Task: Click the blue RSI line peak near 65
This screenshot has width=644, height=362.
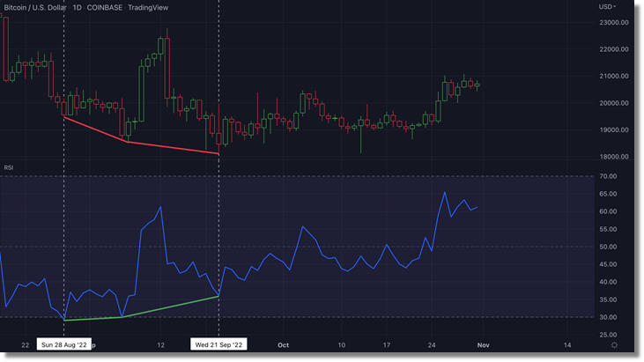Action: pos(445,193)
